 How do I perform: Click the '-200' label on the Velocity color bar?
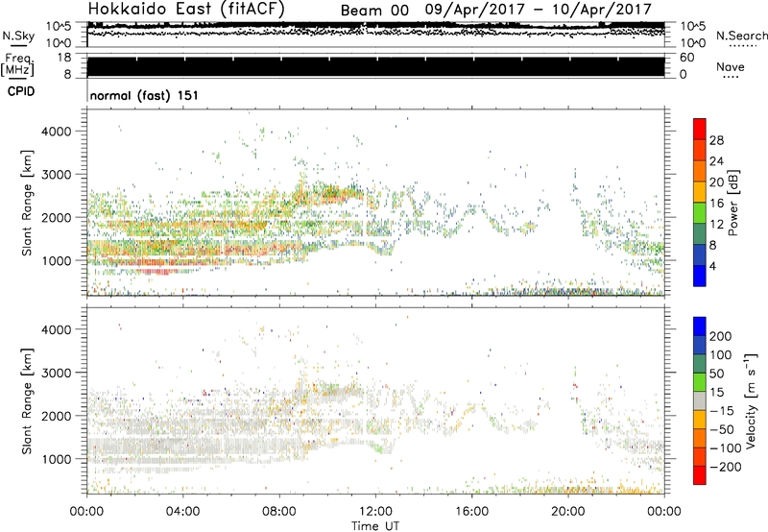click(726, 467)
